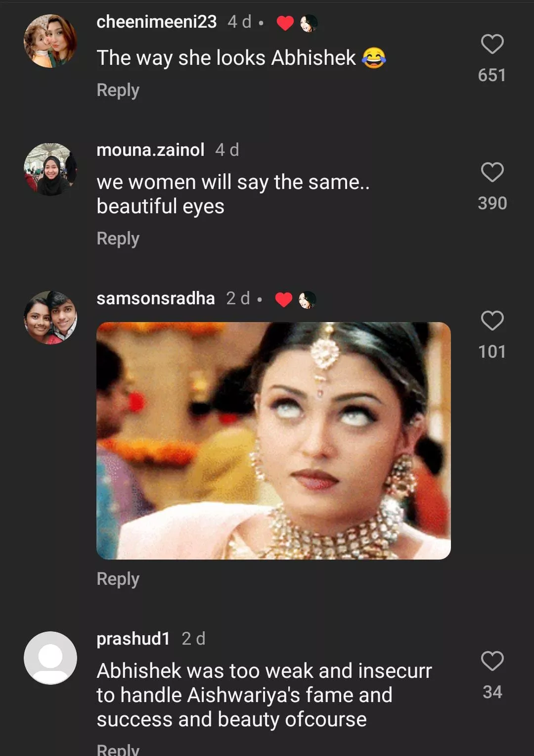Tap creator avatar badge beside samsonsradha
The height and width of the screenshot is (756, 534).
(307, 299)
